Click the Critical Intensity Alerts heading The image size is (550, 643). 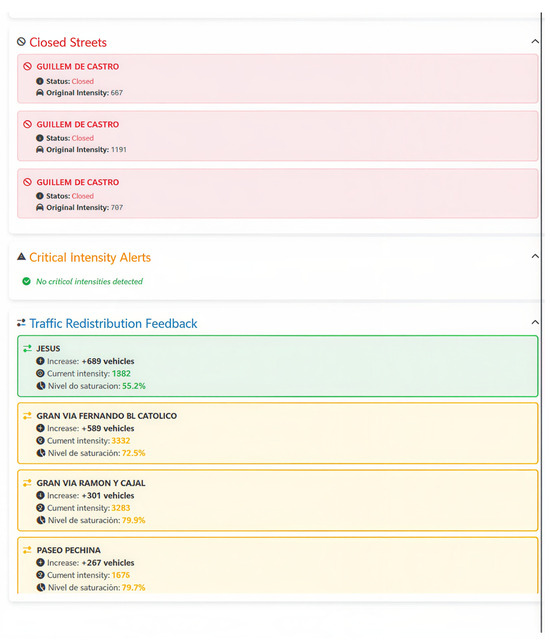click(x=90, y=258)
